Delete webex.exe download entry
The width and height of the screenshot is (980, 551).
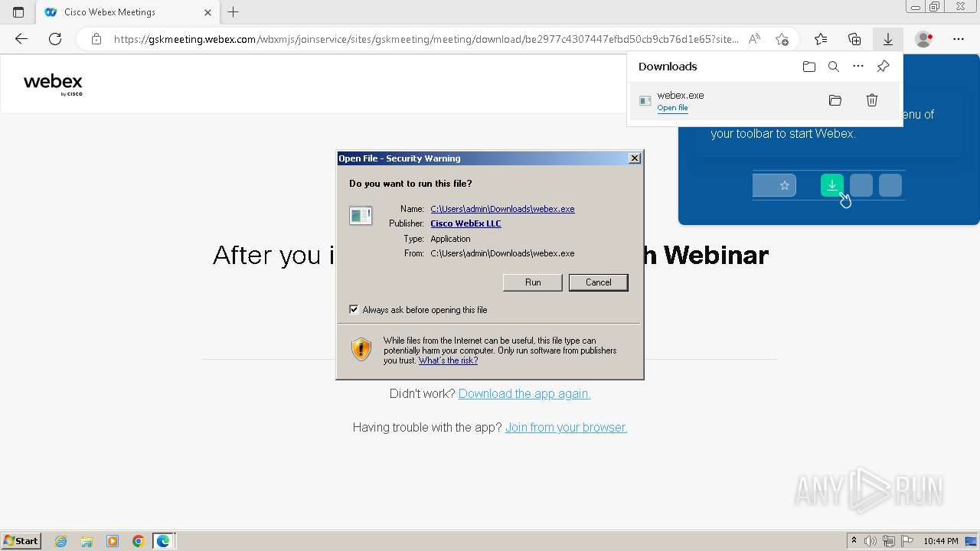coord(872,100)
